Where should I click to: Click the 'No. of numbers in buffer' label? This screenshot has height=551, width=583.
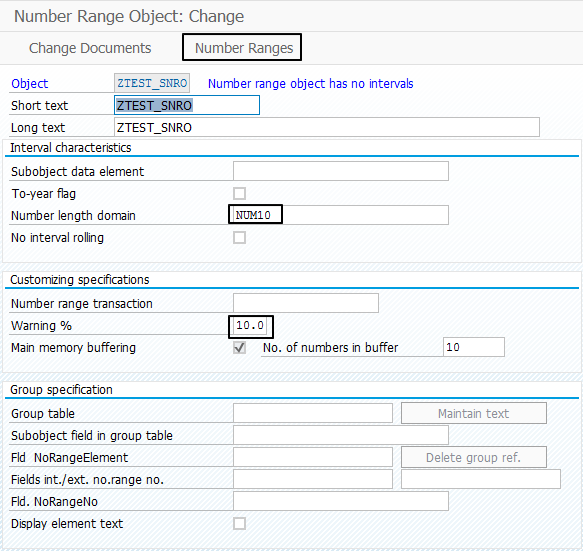tap(331, 348)
